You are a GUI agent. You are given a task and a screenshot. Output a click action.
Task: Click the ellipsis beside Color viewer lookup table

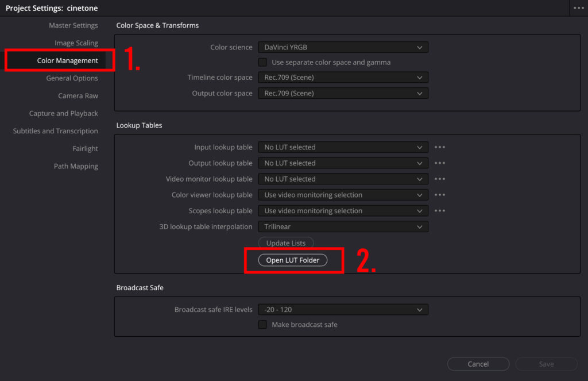(440, 195)
